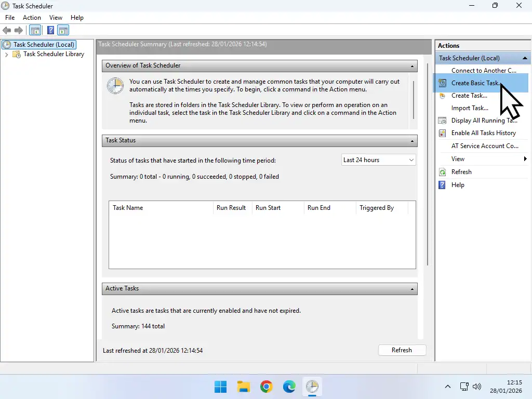The height and width of the screenshot is (399, 532).
Task: Collapse the Overview of Task Scheduler section
Action: pos(413,66)
